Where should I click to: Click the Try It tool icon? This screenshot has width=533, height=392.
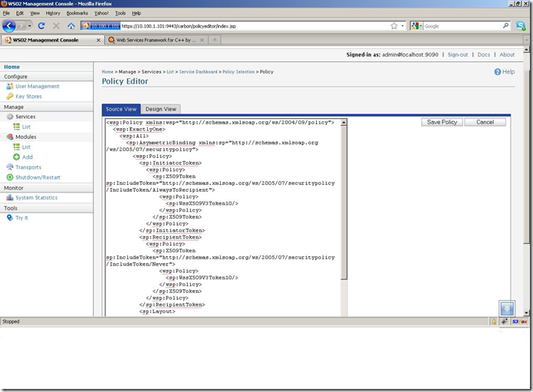(10, 218)
